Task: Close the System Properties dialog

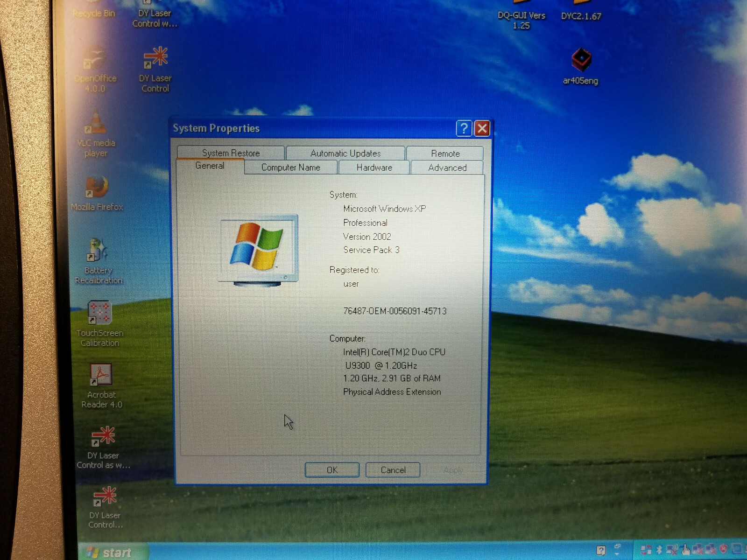Action: [x=482, y=128]
